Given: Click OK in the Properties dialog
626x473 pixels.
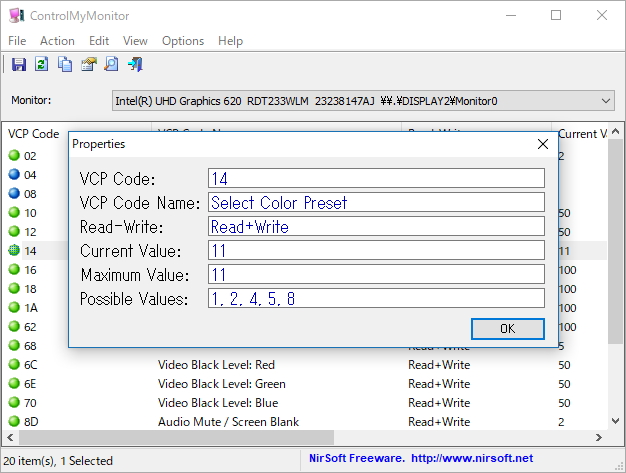Looking at the screenshot, I should pos(507,329).
